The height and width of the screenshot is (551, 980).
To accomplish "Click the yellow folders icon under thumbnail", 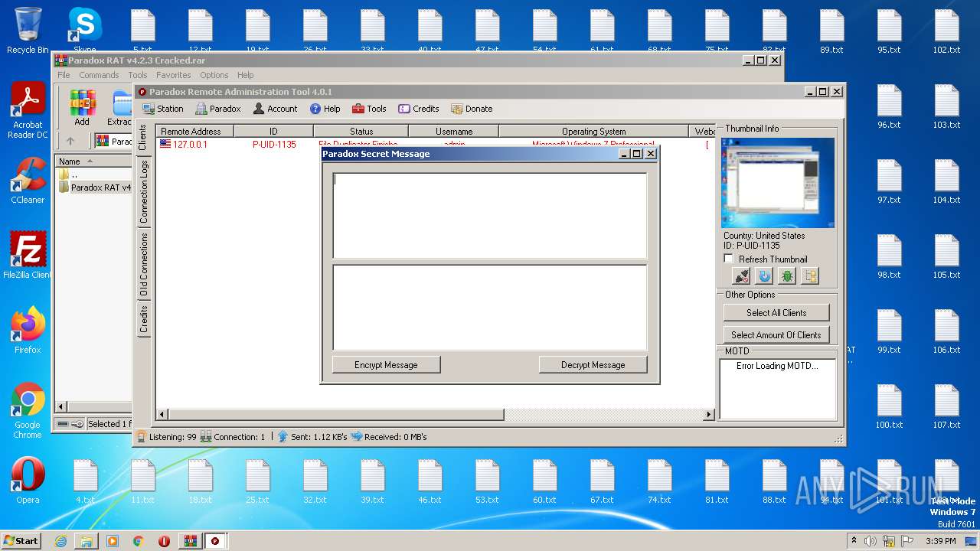I will pyautogui.click(x=810, y=276).
